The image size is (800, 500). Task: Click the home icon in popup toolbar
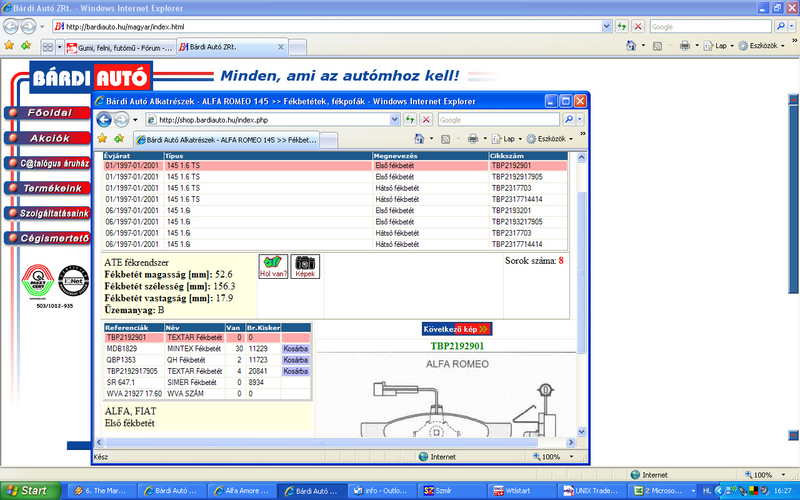tap(422, 139)
